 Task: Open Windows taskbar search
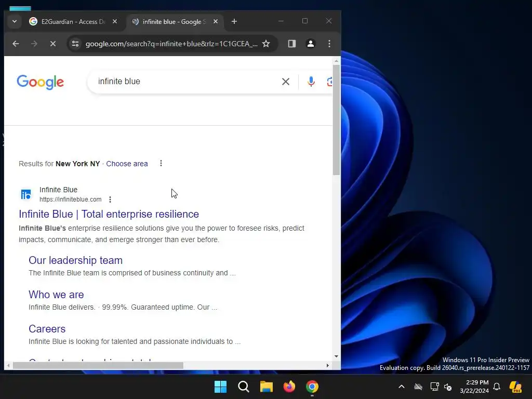(244, 387)
